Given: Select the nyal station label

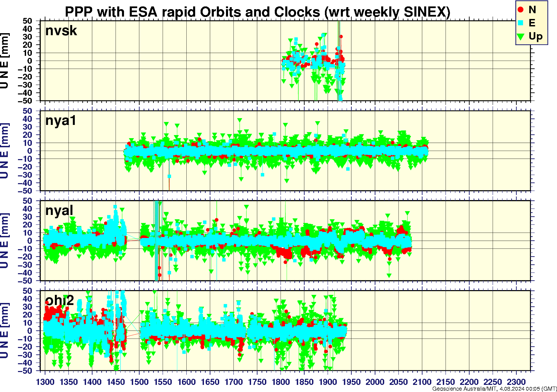Looking at the screenshot, I should pyautogui.click(x=59, y=211).
